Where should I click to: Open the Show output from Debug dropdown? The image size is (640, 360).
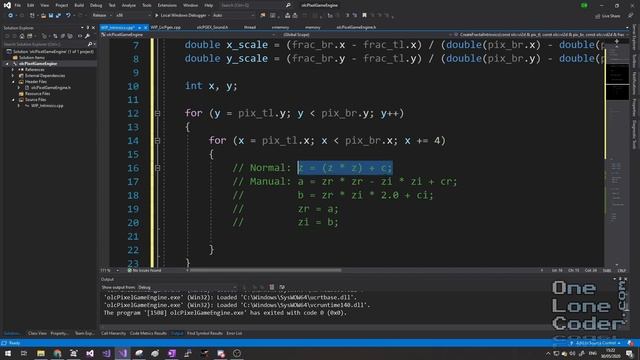coord(187,287)
